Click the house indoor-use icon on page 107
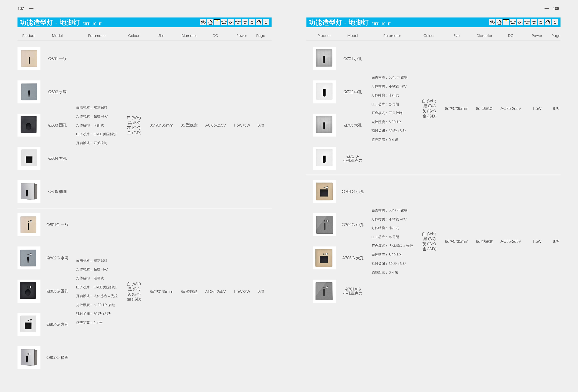Screen dimensions: 578x392 point(210,23)
